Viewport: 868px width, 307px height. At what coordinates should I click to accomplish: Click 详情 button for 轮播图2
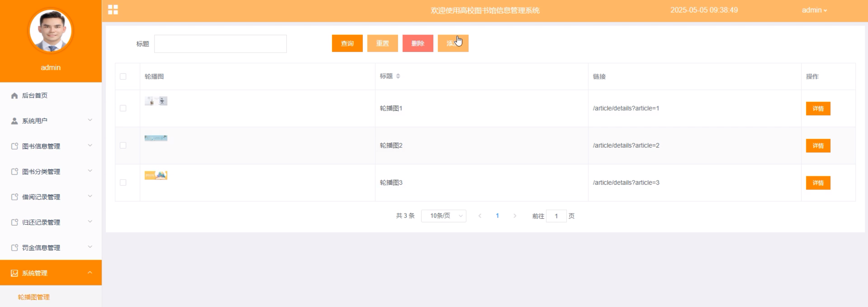click(818, 146)
